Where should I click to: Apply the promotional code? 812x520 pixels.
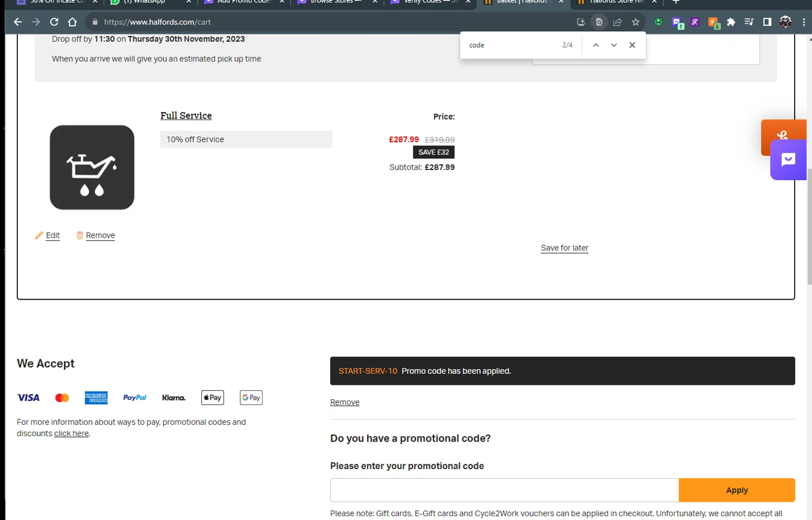pyautogui.click(x=737, y=490)
